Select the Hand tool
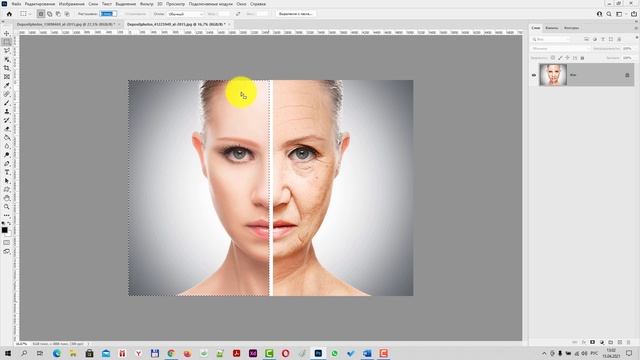The height and width of the screenshot is (360, 640). pyautogui.click(x=7, y=198)
